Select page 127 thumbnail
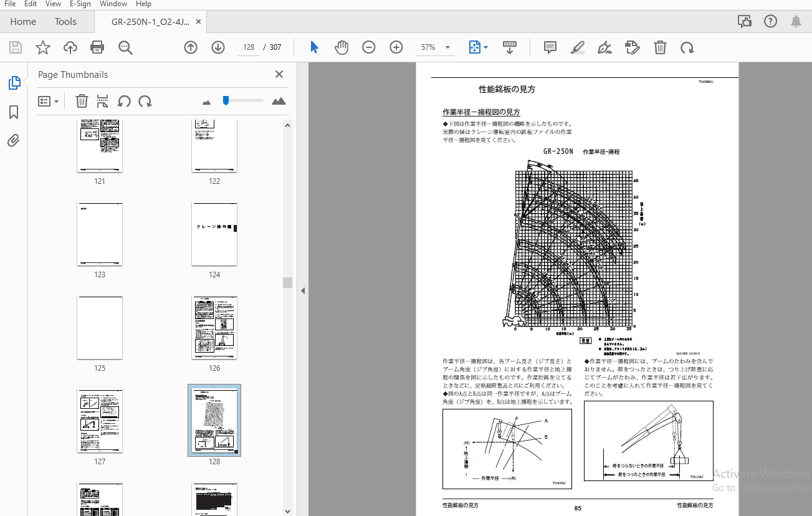812x516 pixels. [x=100, y=421]
